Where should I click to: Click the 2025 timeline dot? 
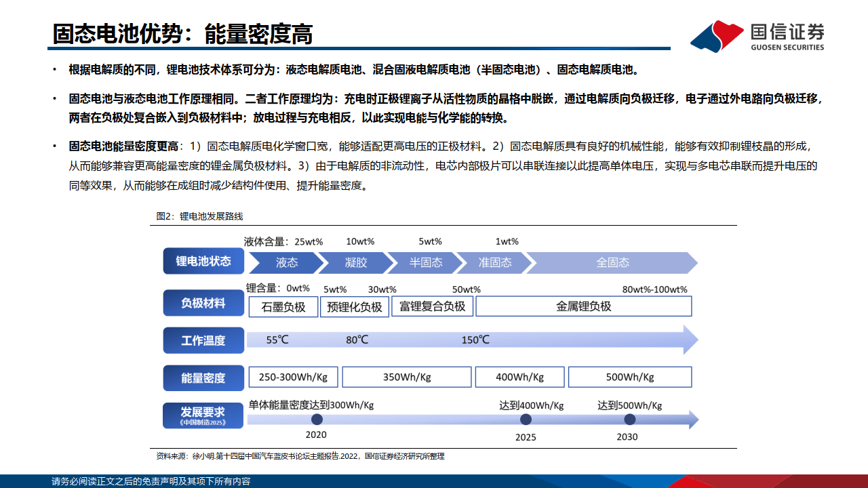point(526,420)
